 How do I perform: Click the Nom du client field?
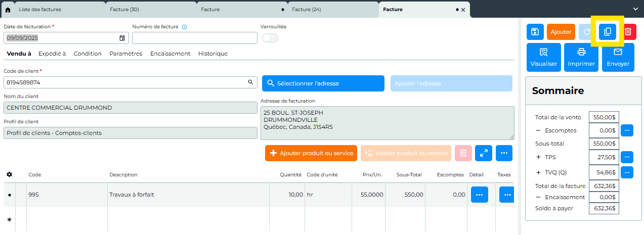coord(131,108)
